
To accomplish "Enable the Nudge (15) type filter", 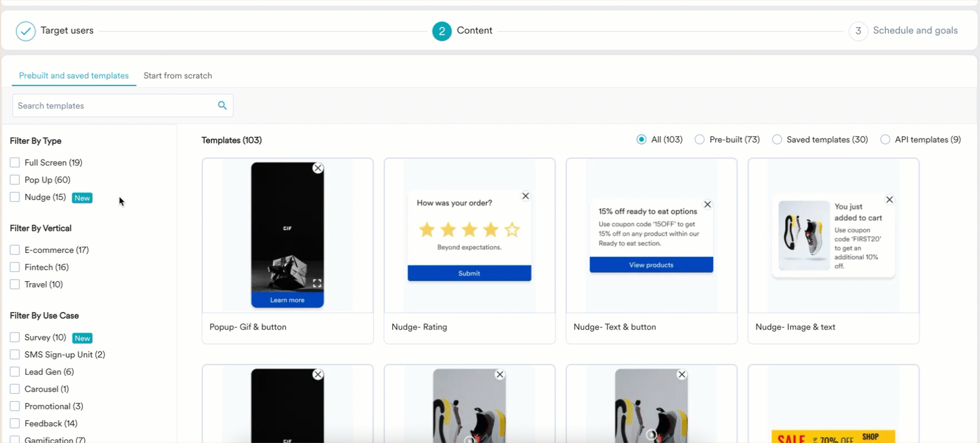I will click(x=15, y=198).
